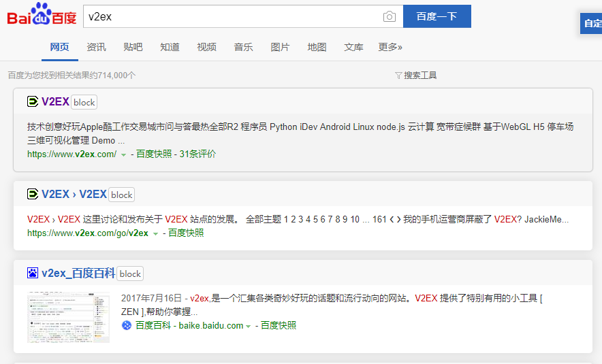
Task: Click the Baidu paw icon beside v2ex_百度百科
Action: click(33, 274)
